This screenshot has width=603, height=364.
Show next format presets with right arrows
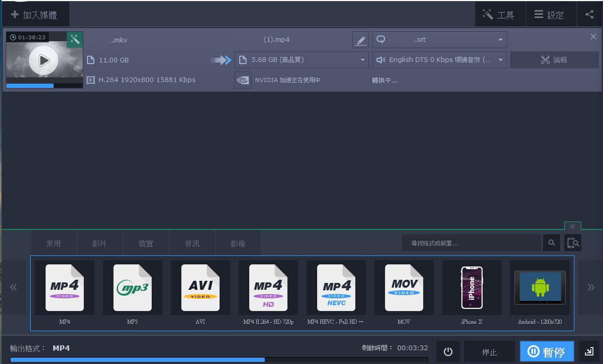[591, 287]
